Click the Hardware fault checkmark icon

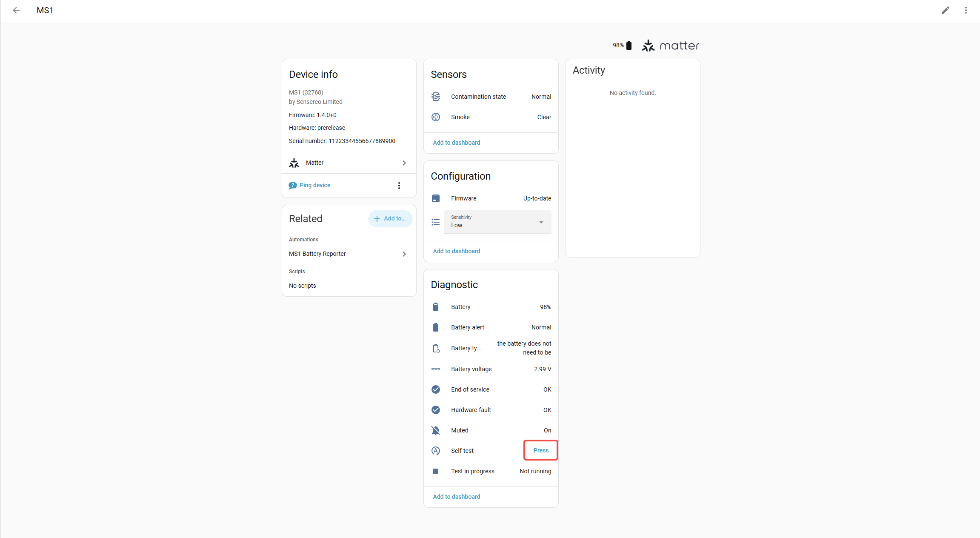[436, 410]
